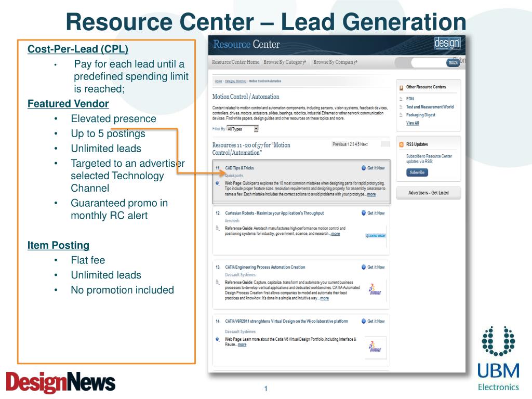Click the Other Resource Centers book icon
The height and width of the screenshot is (399, 532).
pos(401,87)
